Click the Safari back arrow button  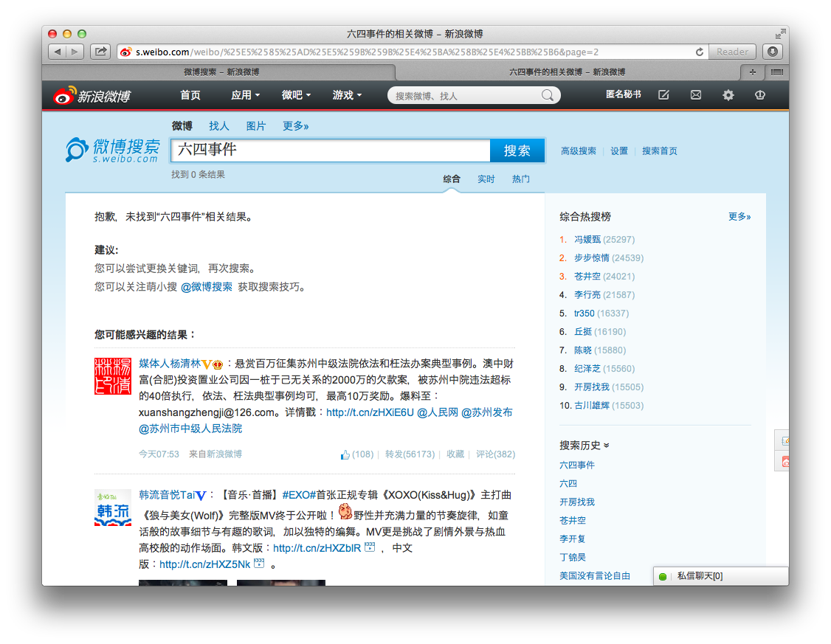(58, 52)
